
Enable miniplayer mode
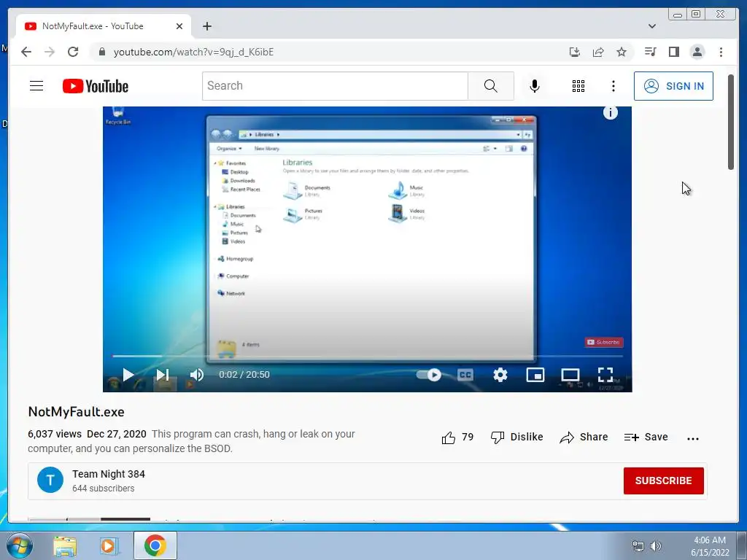(535, 375)
